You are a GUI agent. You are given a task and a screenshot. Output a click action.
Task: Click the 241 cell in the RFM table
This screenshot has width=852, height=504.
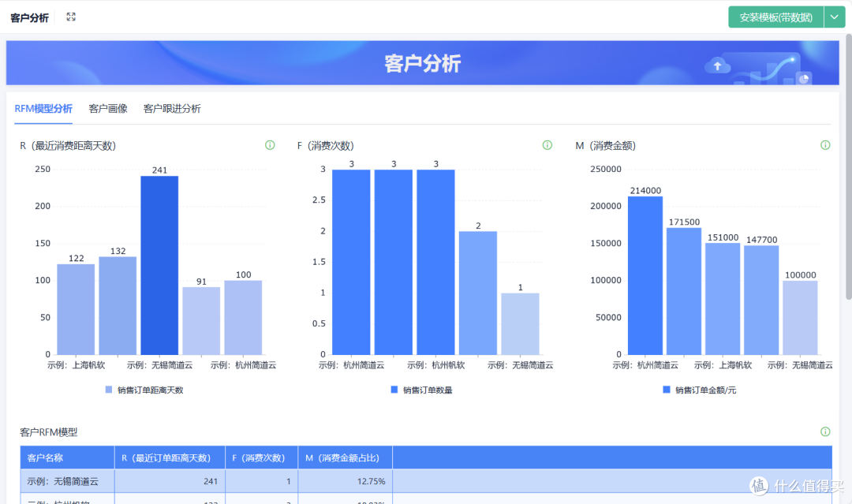(x=170, y=481)
